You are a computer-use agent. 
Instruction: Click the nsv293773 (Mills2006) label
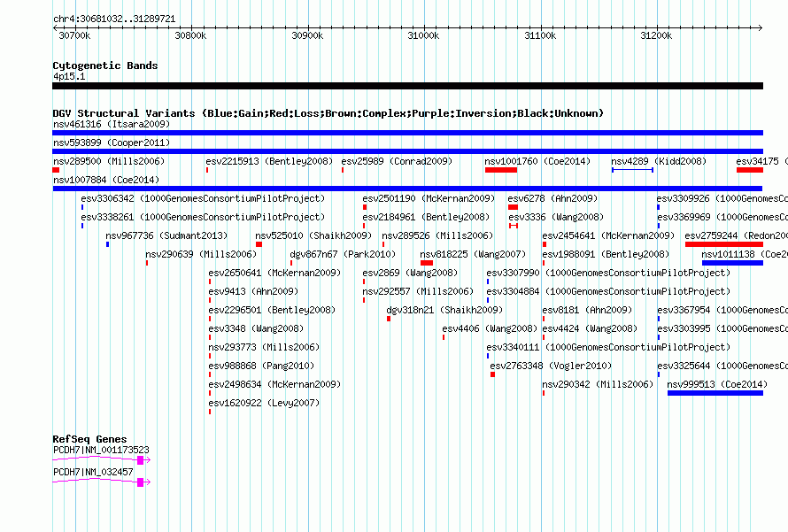[x=265, y=347]
